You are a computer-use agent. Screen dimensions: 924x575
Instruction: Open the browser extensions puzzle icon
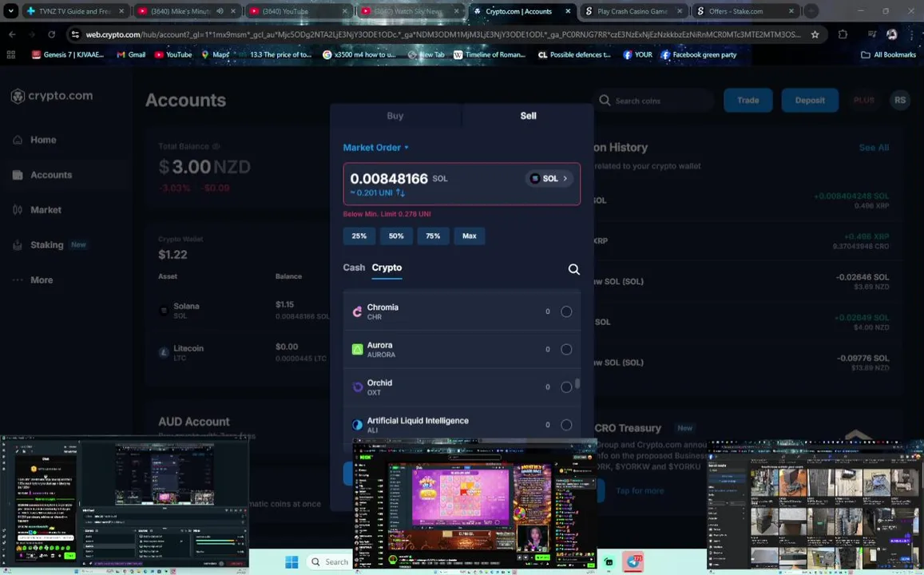coord(843,34)
